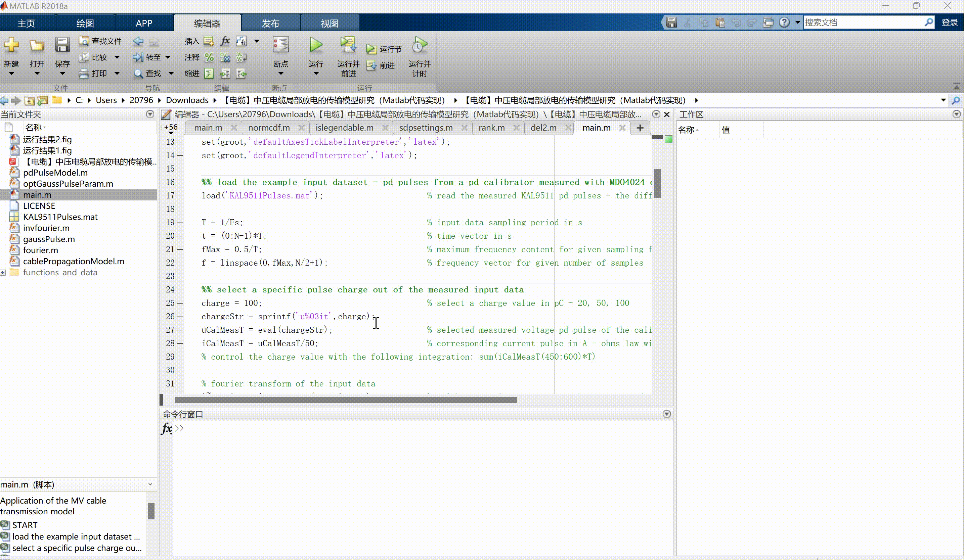Viewport: 964px width, 560px height.
Task: Click the line 25 breakpoint dash
Action: coord(180,303)
